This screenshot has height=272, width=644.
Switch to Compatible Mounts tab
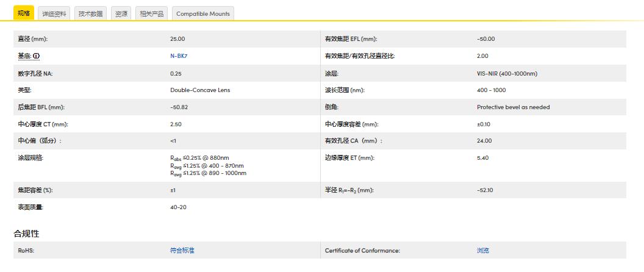pyautogui.click(x=203, y=13)
